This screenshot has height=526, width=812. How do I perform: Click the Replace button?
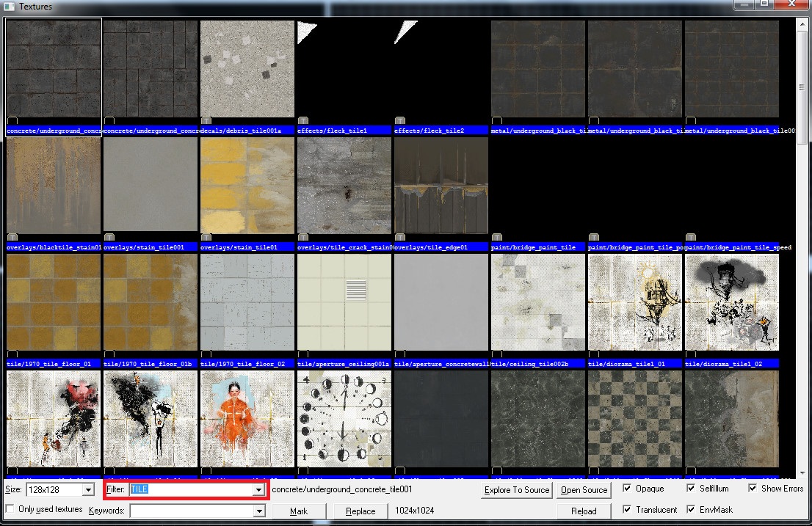[360, 511]
